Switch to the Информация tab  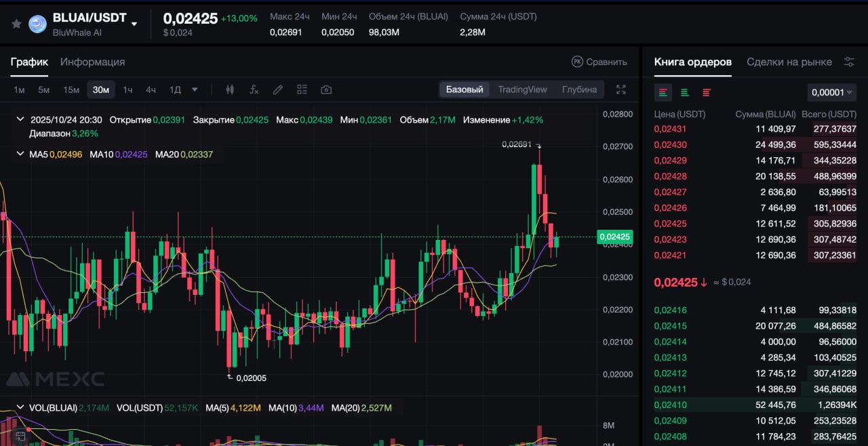pyautogui.click(x=92, y=62)
